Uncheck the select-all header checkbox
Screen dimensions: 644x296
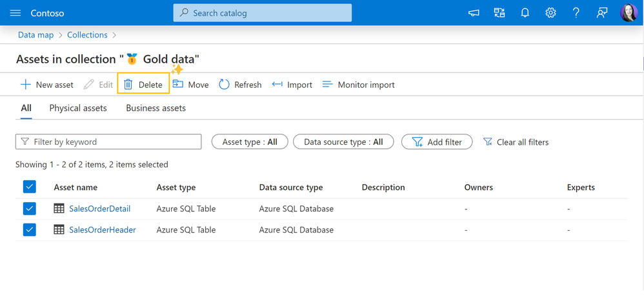coord(29,187)
